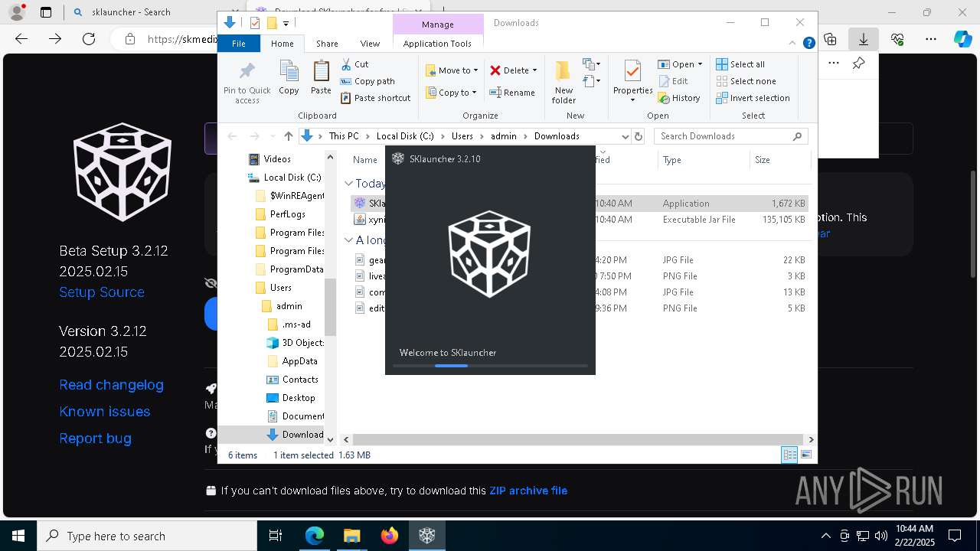Open the Delete dropdown arrow
The height and width of the screenshot is (551, 980).
click(x=534, y=70)
